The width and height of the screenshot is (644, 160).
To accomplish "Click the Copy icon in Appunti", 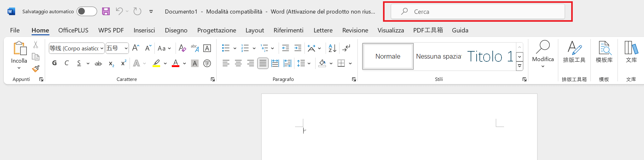I will 36,57.
